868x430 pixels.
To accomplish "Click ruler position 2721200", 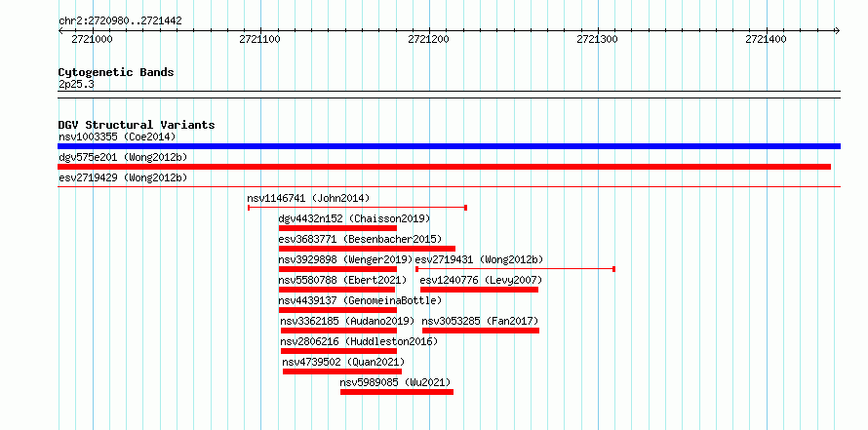I will click(x=428, y=39).
